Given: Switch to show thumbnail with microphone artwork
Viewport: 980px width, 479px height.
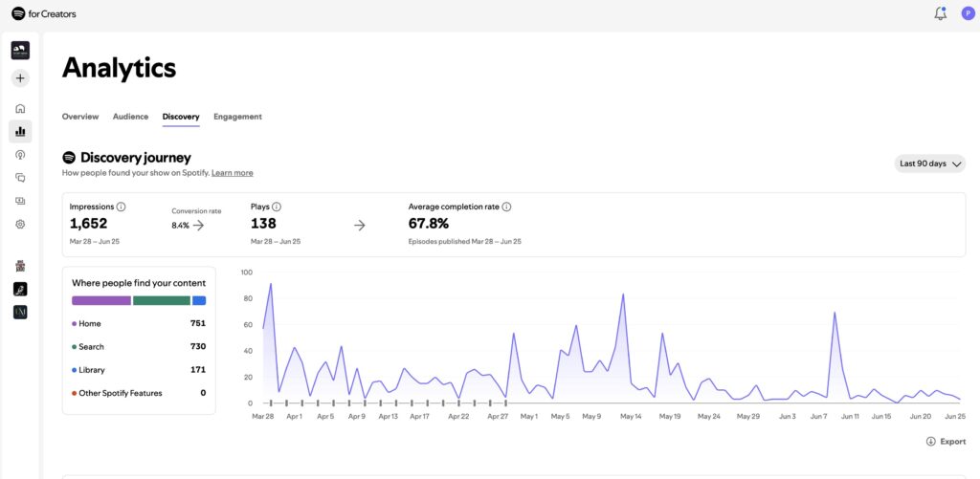Looking at the screenshot, I should click(20, 289).
